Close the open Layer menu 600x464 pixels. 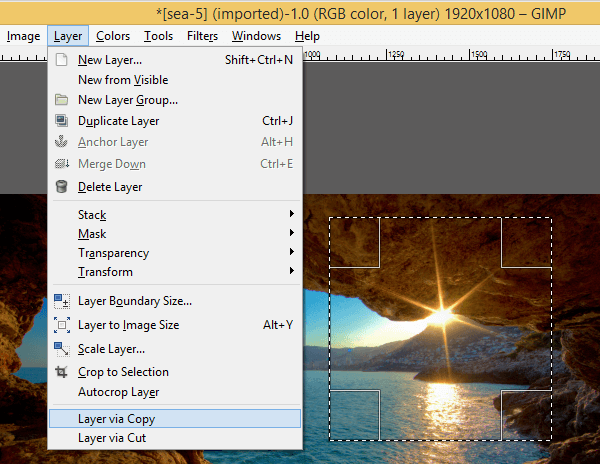pos(68,36)
